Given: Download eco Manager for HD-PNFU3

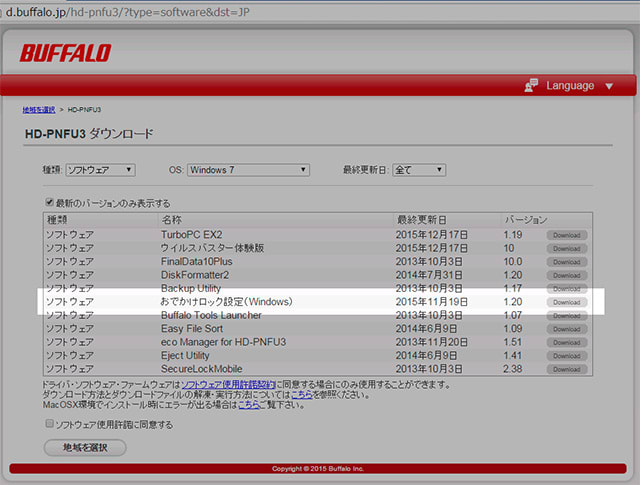Looking at the screenshot, I should [x=567, y=343].
